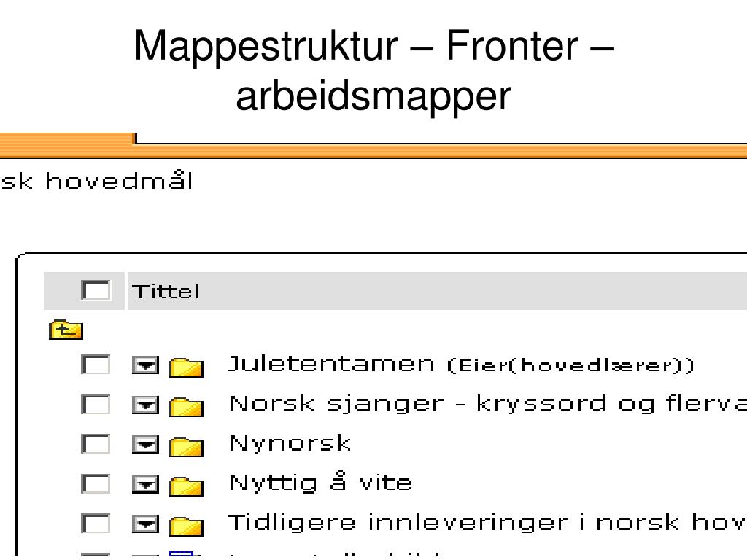The height and width of the screenshot is (560, 747).
Task: Select the Nynorsk folder icon
Action: click(x=186, y=446)
